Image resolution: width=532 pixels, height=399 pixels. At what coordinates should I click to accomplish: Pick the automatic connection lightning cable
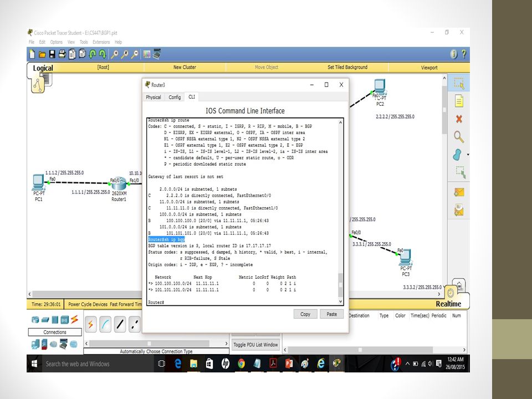tap(91, 325)
